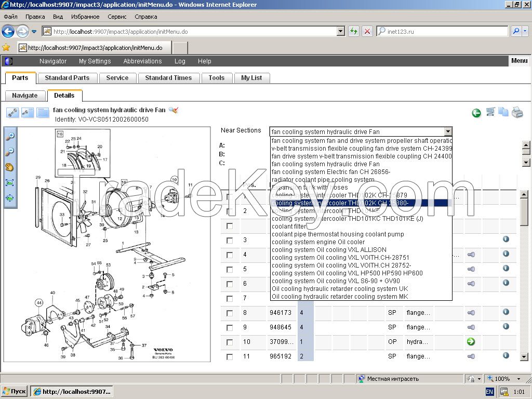Open info icon for position 8
The image size is (532, 399).
(x=506, y=312)
